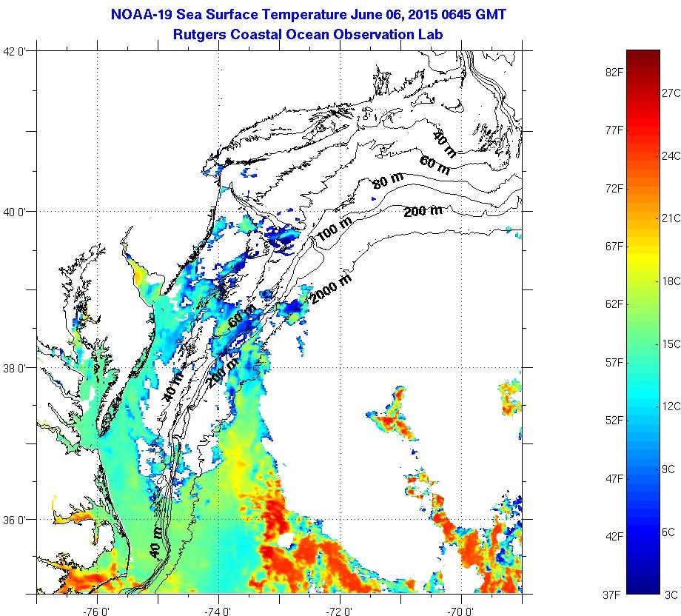Click the 3C colorbar tick label
This screenshot has height=616, width=681.
click(671, 595)
